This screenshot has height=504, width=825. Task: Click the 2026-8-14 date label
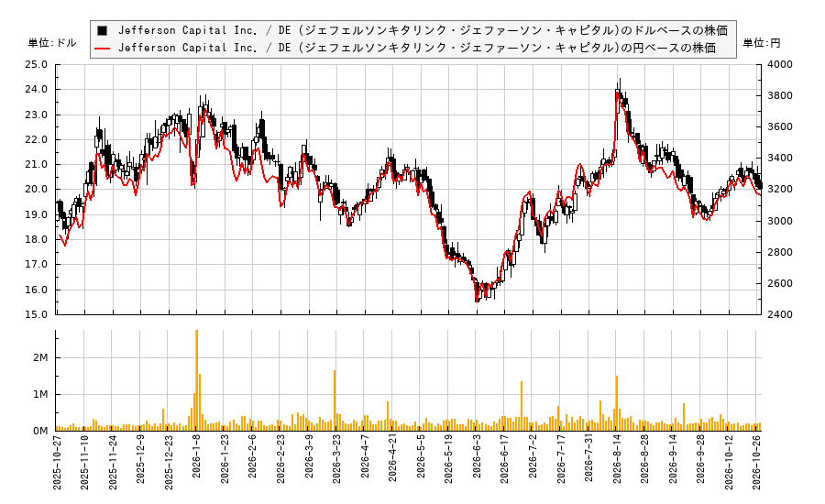tap(617, 460)
